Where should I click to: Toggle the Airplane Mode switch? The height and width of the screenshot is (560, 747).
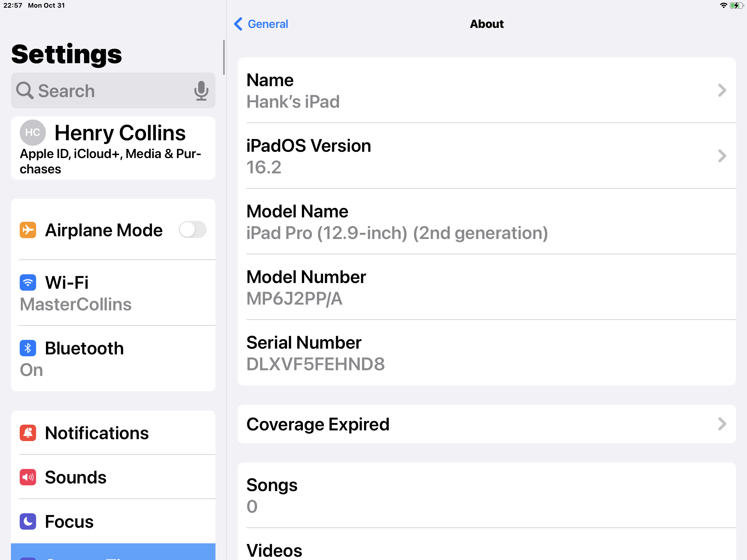click(x=192, y=230)
